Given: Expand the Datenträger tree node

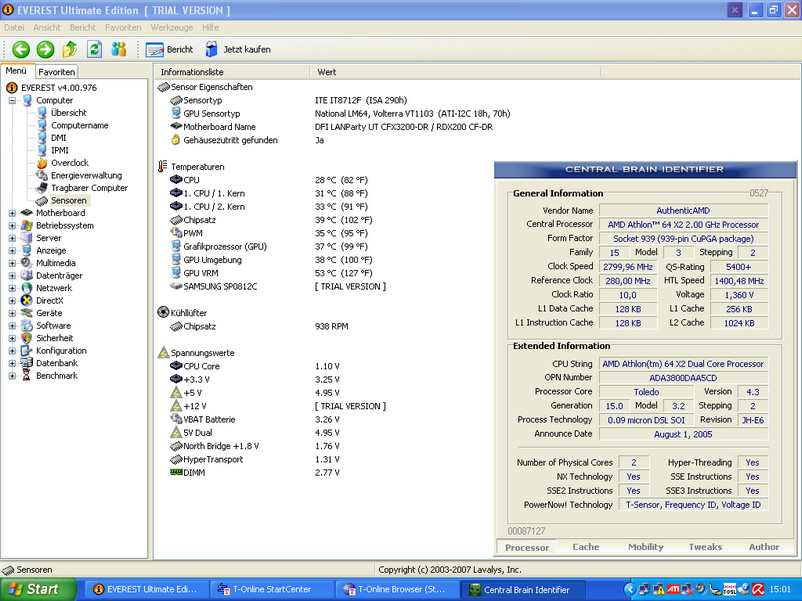Looking at the screenshot, I should (x=12, y=276).
